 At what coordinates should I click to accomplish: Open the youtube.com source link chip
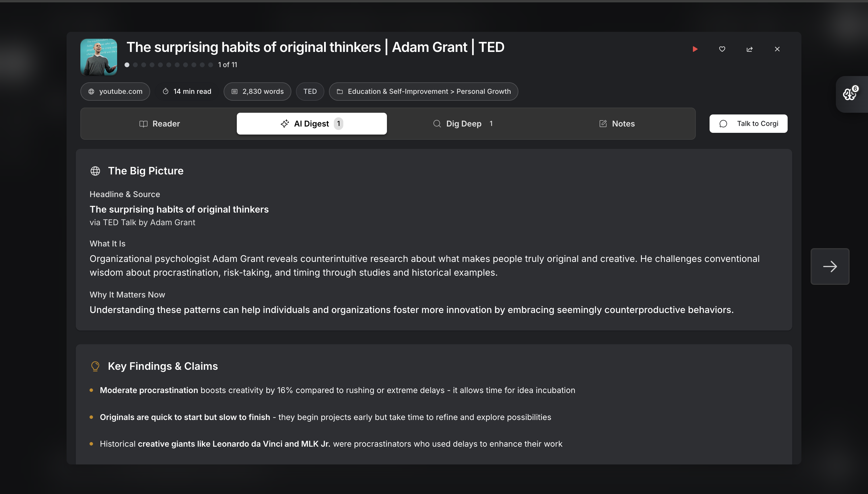[115, 92]
